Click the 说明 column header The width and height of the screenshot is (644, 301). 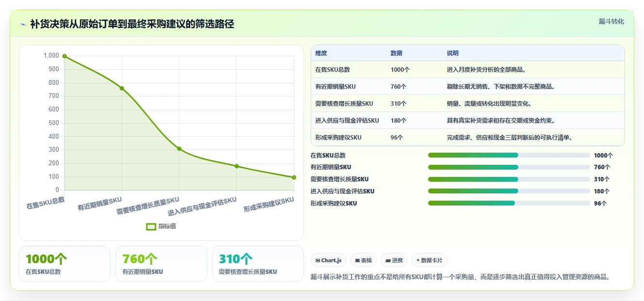pyautogui.click(x=453, y=53)
